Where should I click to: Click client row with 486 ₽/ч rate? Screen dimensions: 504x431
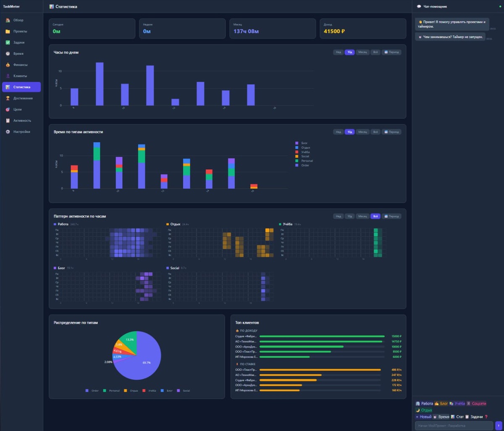[x=318, y=370]
